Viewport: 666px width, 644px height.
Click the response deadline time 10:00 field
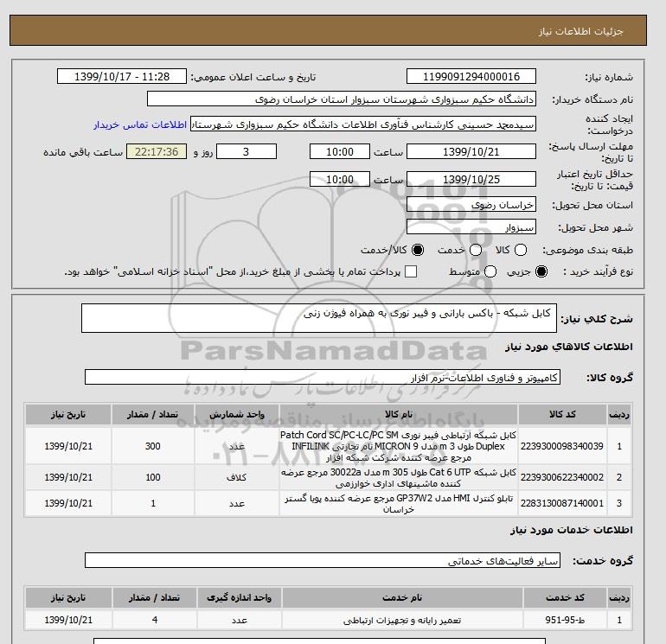[340, 151]
